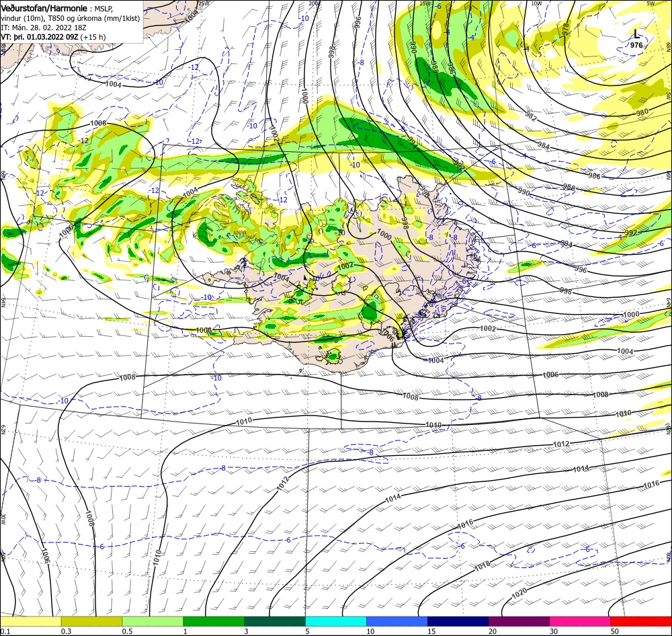The image size is (672, 636).
Task: Click the 0.1 legend scale value
Action: pos(5,631)
